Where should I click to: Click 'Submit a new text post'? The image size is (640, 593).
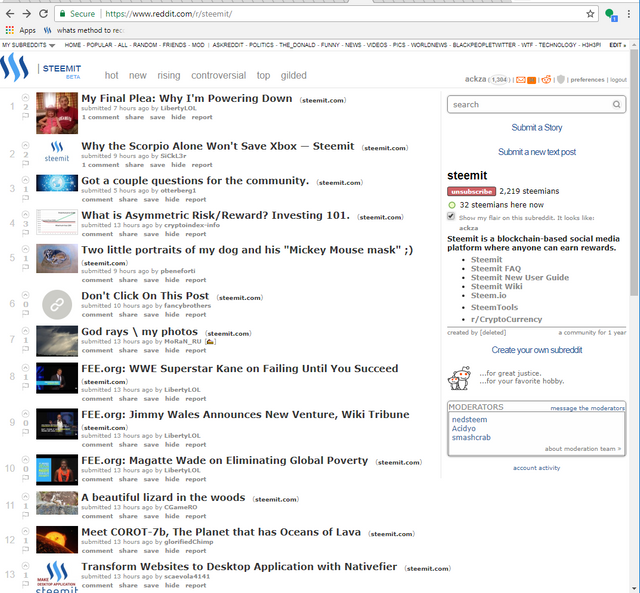[x=537, y=152]
